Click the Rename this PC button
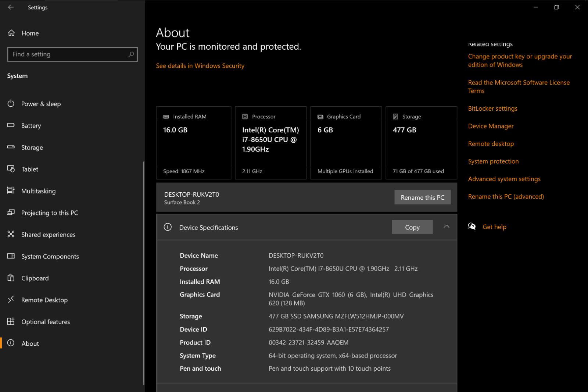Image resolution: width=588 pixels, height=392 pixels. [x=423, y=197]
